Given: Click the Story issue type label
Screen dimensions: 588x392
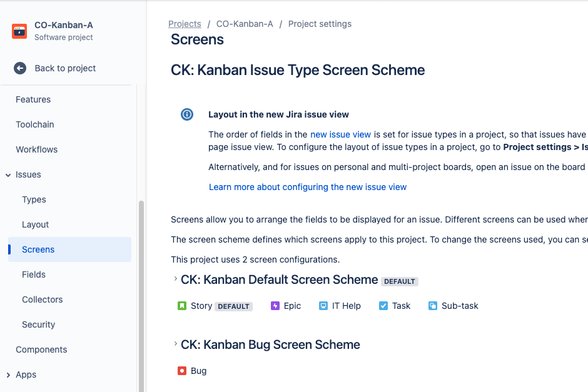Looking at the screenshot, I should coord(201,306).
